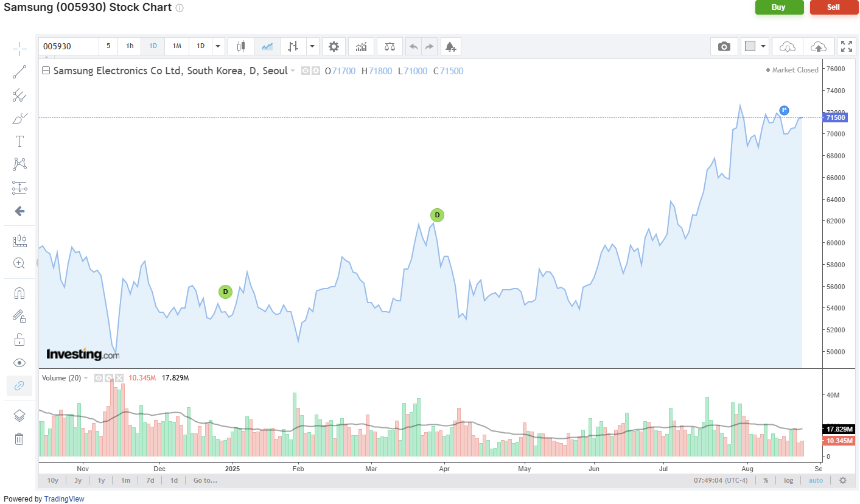Open the pitchfork tools

coord(19,95)
